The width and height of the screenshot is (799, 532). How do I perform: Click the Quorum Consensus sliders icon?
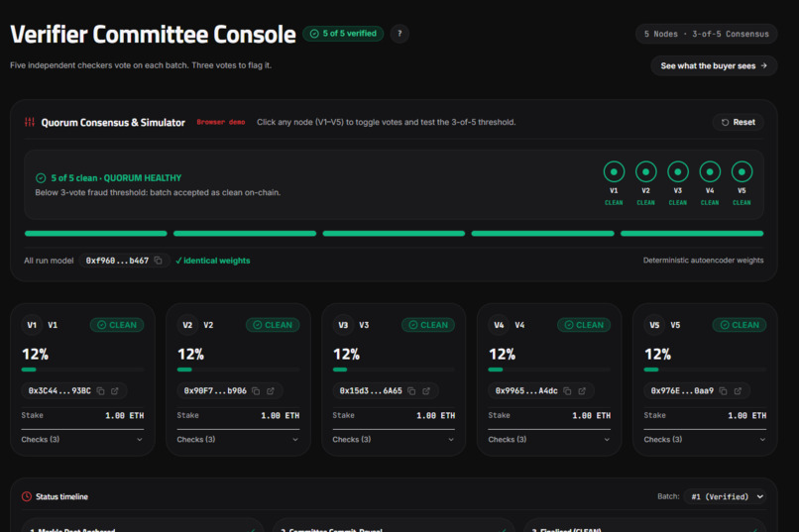pyautogui.click(x=30, y=122)
